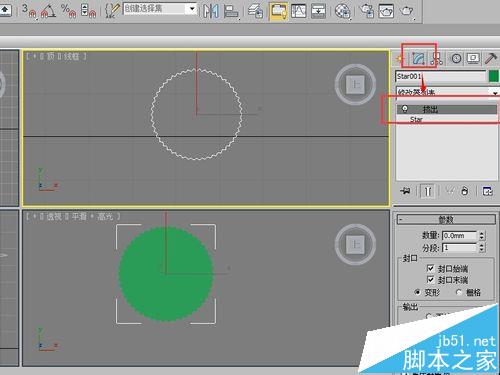The height and width of the screenshot is (375, 500).
Task: Uncheck the 封口末端 checkbox
Action: 431,279
